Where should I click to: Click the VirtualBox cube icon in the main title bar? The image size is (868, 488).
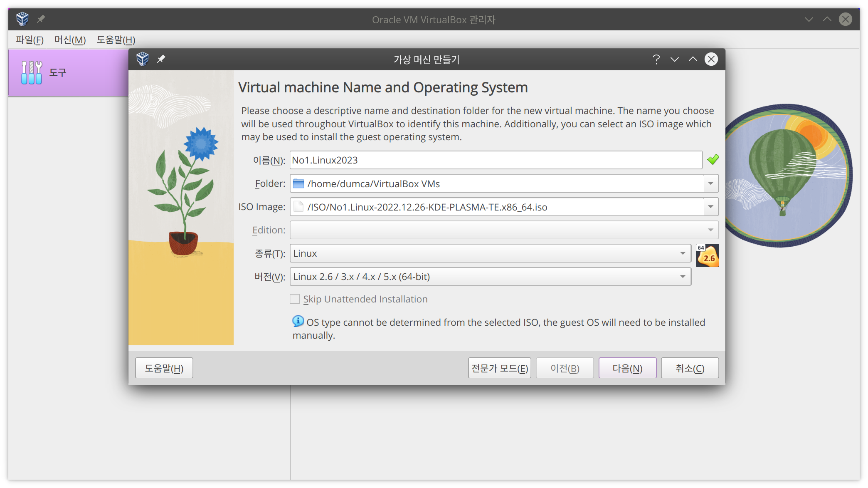22,19
